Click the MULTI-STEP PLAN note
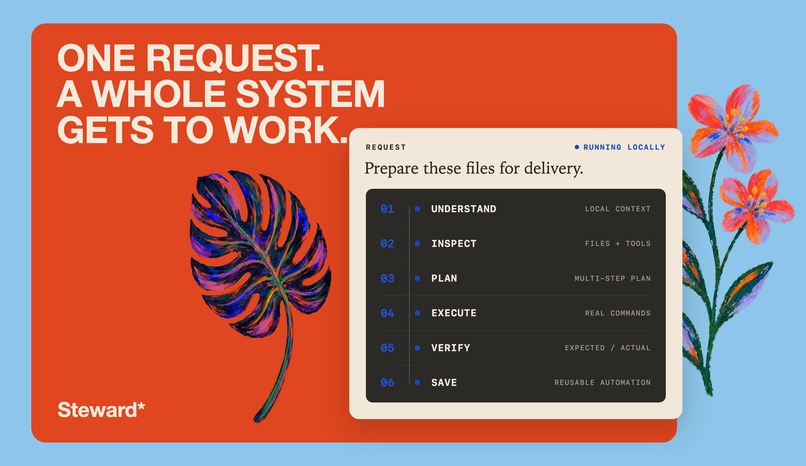This screenshot has height=466, width=806. pyautogui.click(x=612, y=278)
